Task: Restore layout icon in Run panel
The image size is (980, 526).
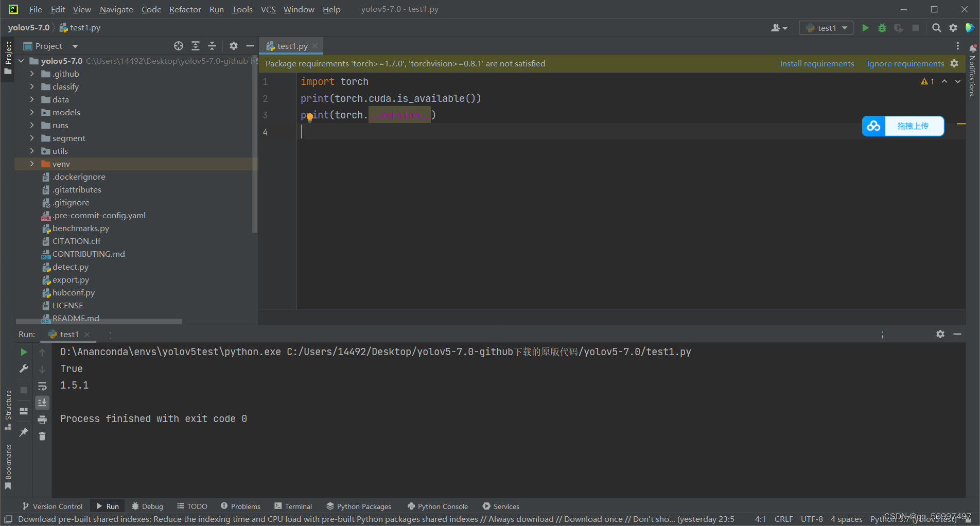Action: (x=24, y=411)
